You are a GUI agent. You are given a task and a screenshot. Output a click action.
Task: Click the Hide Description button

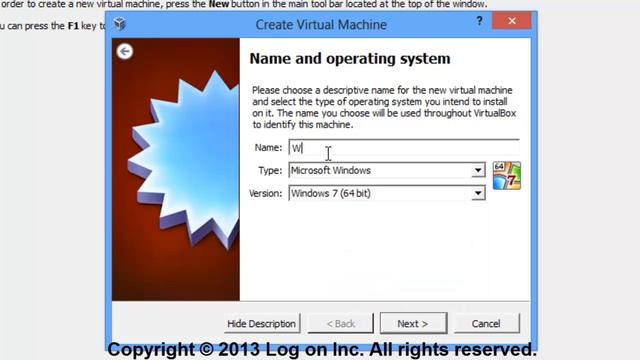pos(262,324)
